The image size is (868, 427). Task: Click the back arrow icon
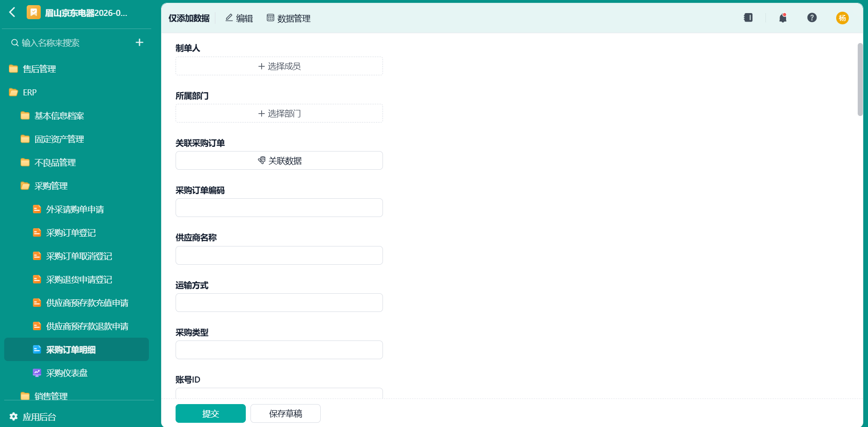(12, 12)
